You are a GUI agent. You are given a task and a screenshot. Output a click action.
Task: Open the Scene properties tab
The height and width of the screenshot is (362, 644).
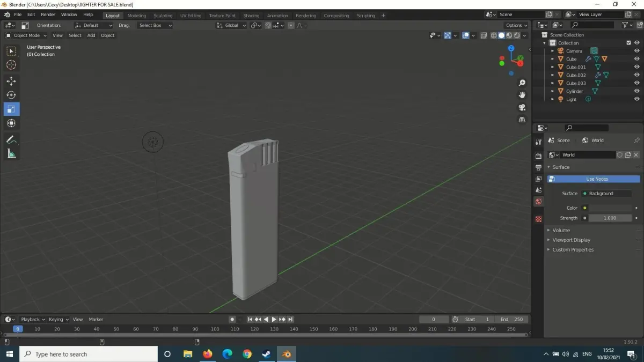(539, 190)
